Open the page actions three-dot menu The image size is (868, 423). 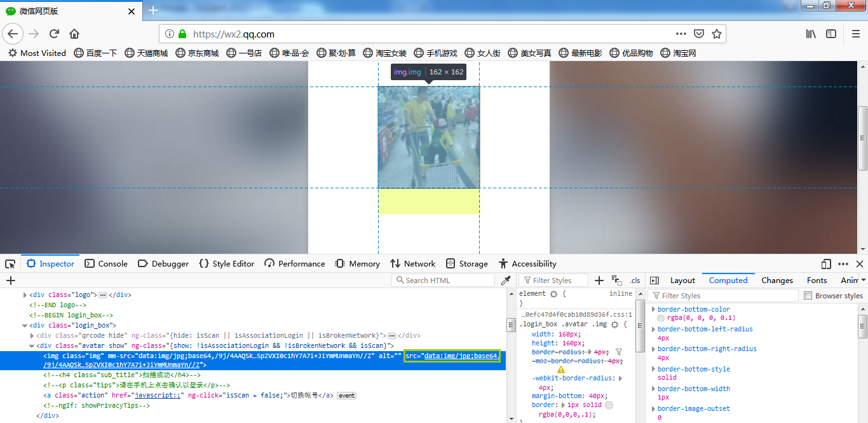pyautogui.click(x=681, y=34)
